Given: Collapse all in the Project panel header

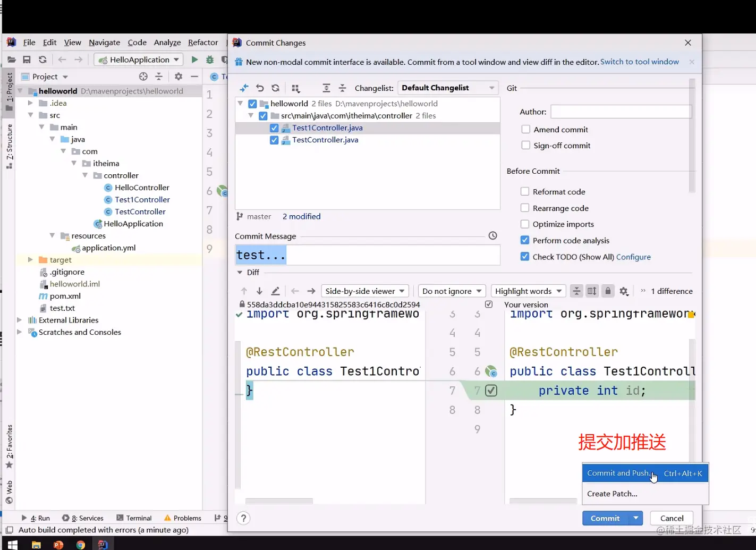Looking at the screenshot, I should pos(159,77).
